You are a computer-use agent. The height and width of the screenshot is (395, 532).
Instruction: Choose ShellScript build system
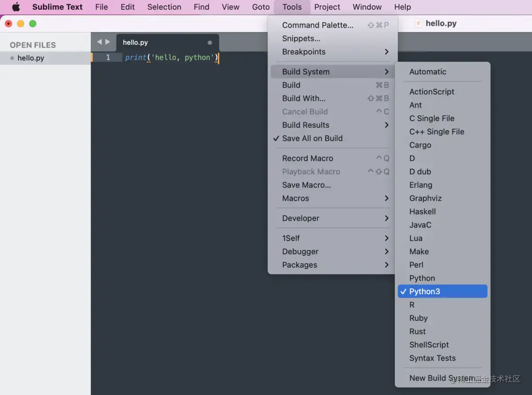point(442,344)
